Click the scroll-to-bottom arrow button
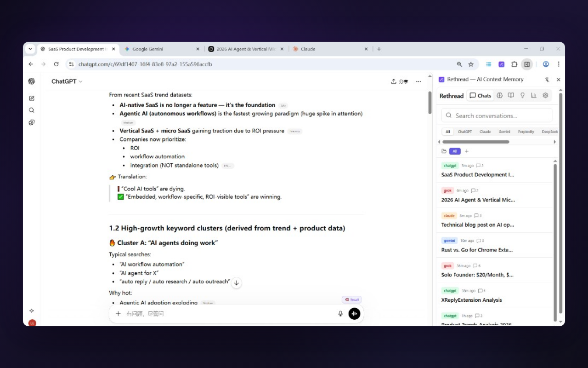 tap(236, 283)
